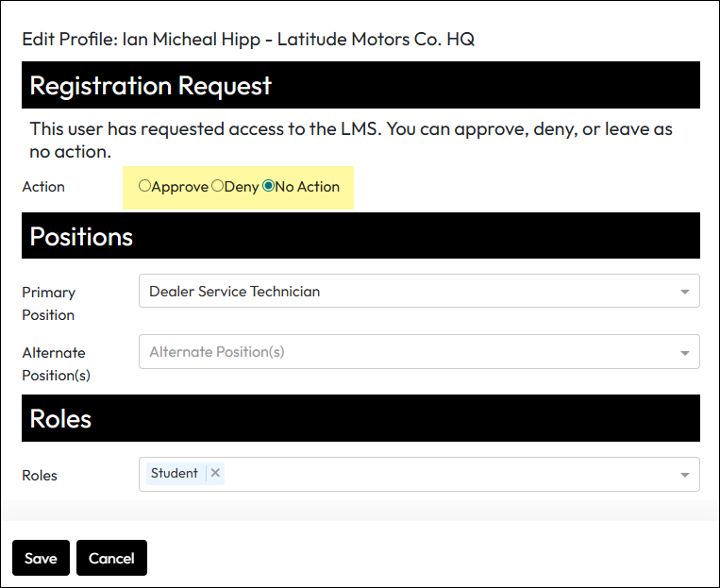This screenshot has width=720, height=588.
Task: Select the Approve radio button
Action: (x=144, y=186)
